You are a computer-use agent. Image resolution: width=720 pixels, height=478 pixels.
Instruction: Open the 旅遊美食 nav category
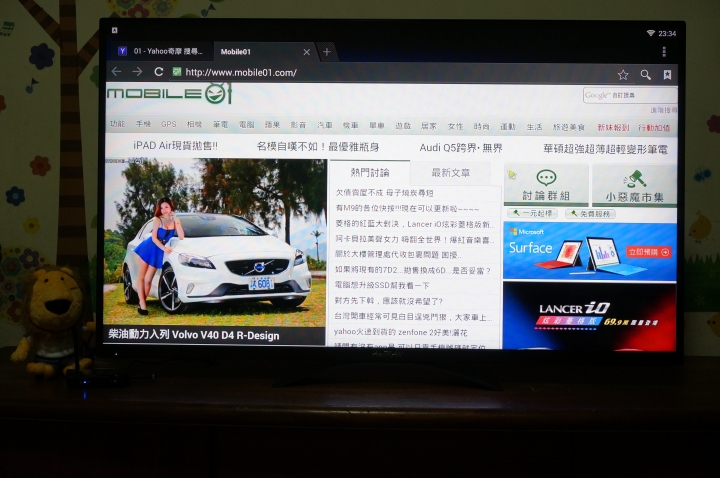(x=568, y=127)
